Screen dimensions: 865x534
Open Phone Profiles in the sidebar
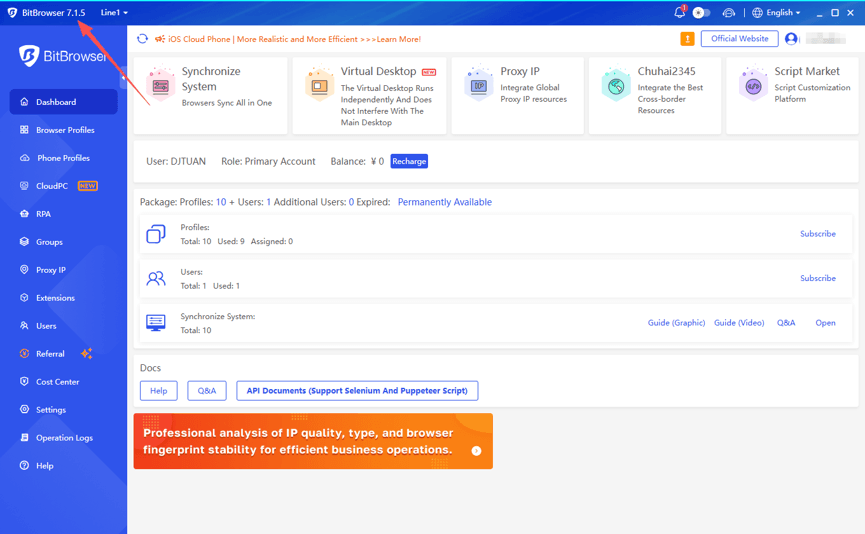[63, 158]
